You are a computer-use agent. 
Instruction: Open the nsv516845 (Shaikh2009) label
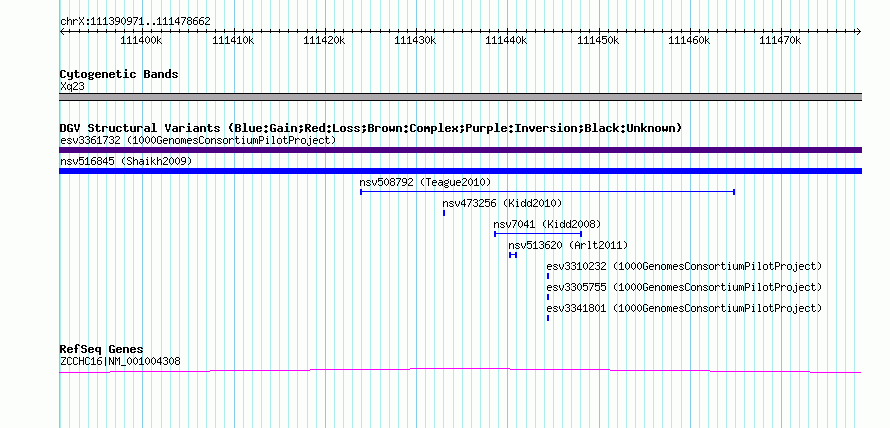click(x=126, y=162)
